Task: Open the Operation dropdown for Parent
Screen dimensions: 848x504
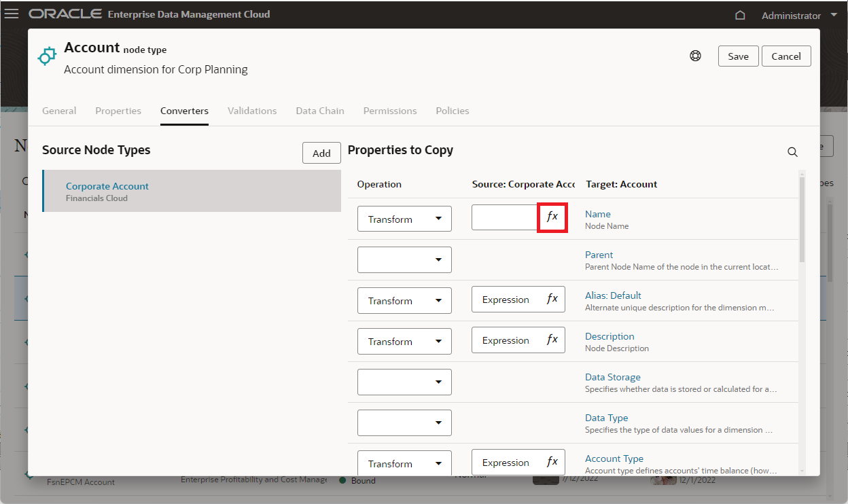Action: 404,259
